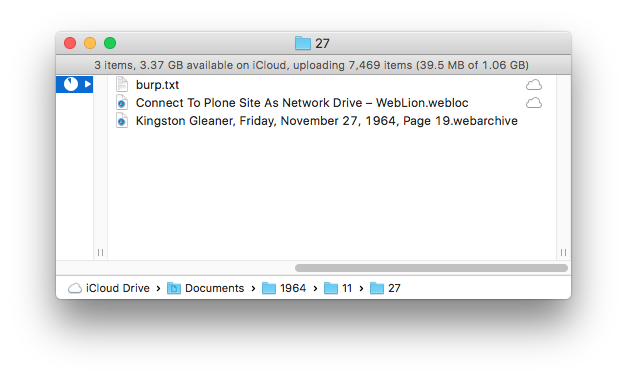Screen dimensions: 627x379
Task: Click the webloc file's Safari icon
Action: [122, 103]
